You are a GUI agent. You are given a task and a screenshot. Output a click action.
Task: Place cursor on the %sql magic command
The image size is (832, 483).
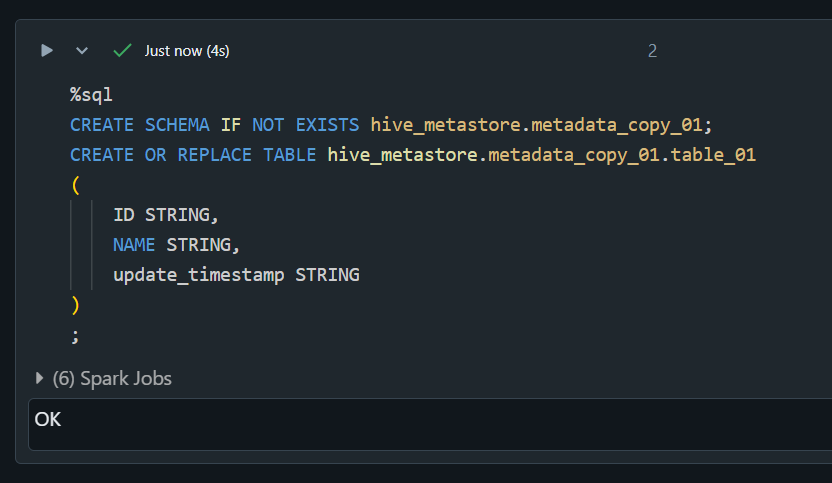91,95
